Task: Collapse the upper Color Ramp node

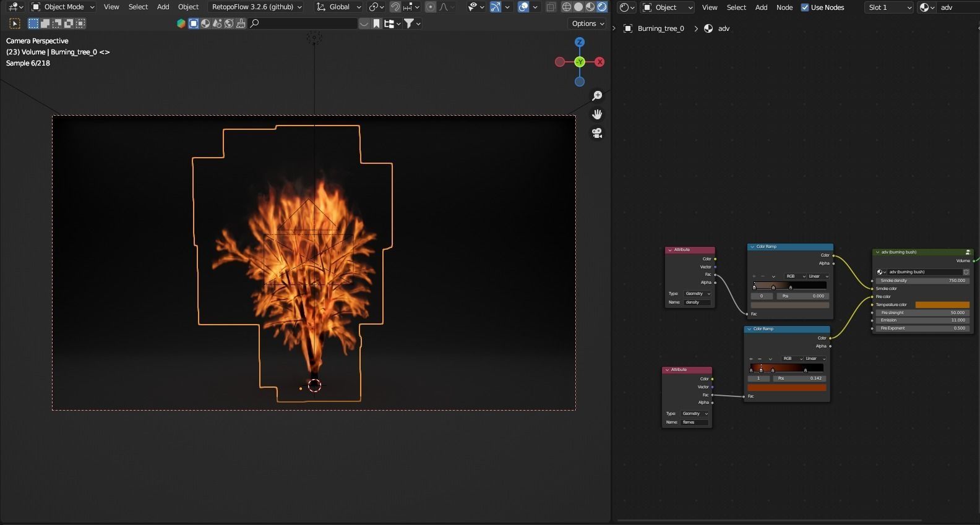Action: click(x=752, y=247)
